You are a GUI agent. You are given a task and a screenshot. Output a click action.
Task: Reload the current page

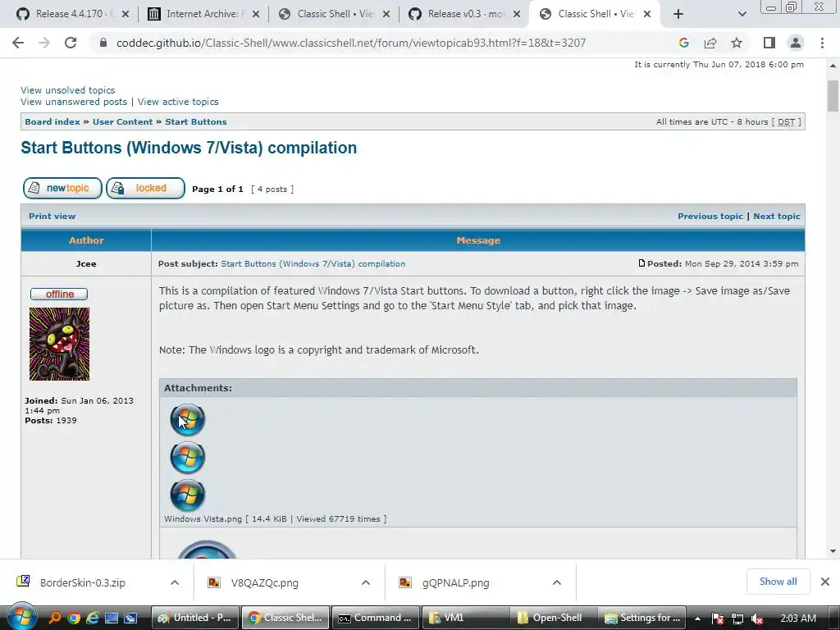point(71,43)
